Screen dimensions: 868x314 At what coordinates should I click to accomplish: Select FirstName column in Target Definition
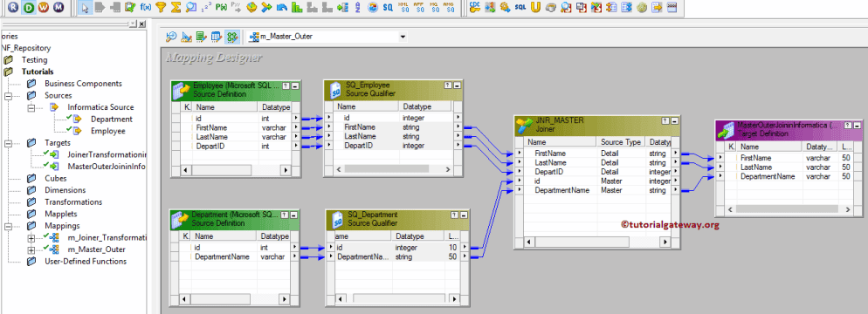[x=755, y=158]
